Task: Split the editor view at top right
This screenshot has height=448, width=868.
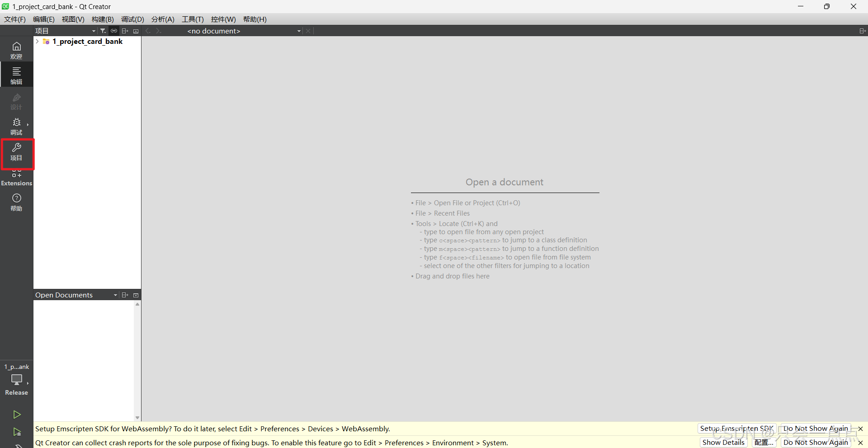Action: [862, 31]
